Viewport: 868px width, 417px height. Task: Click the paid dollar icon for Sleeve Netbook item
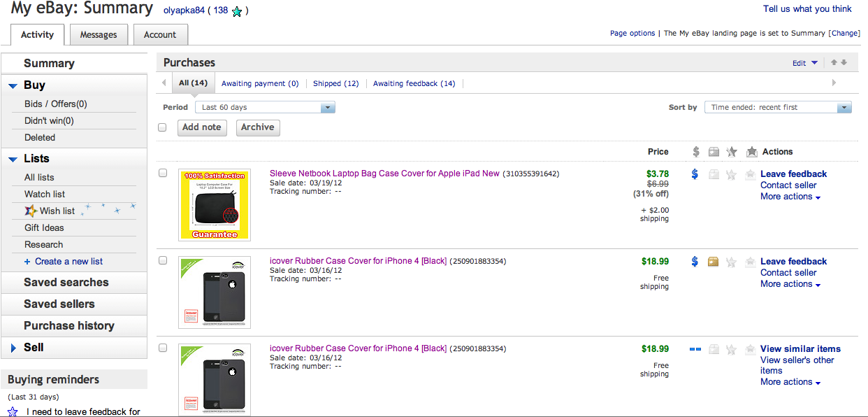coord(695,174)
